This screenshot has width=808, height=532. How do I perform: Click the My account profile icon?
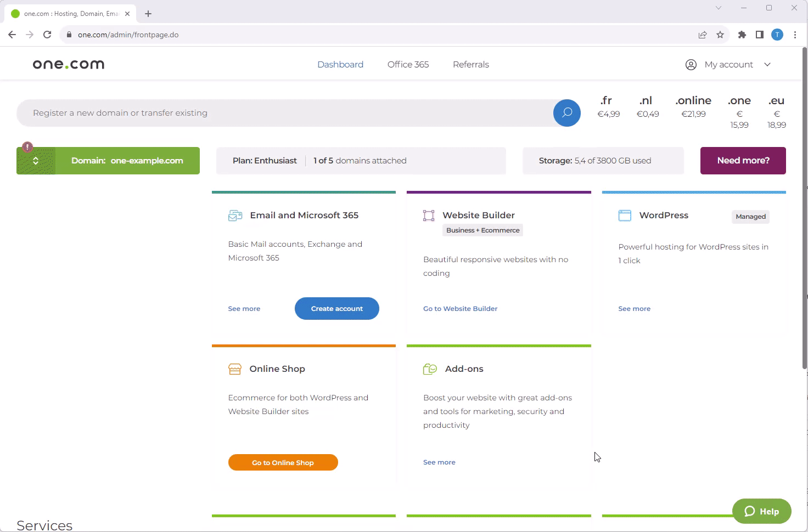691,65
